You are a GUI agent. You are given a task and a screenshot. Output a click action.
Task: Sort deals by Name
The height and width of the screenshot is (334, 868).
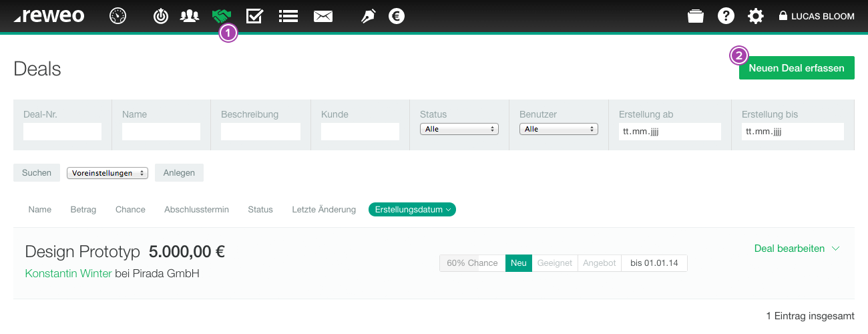[x=40, y=209]
